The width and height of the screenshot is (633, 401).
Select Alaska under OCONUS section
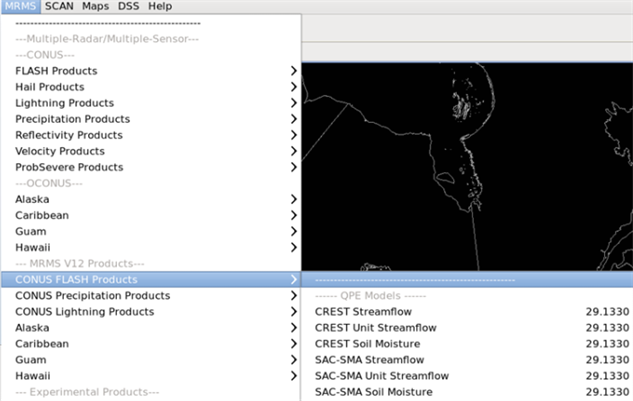pyautogui.click(x=151, y=199)
